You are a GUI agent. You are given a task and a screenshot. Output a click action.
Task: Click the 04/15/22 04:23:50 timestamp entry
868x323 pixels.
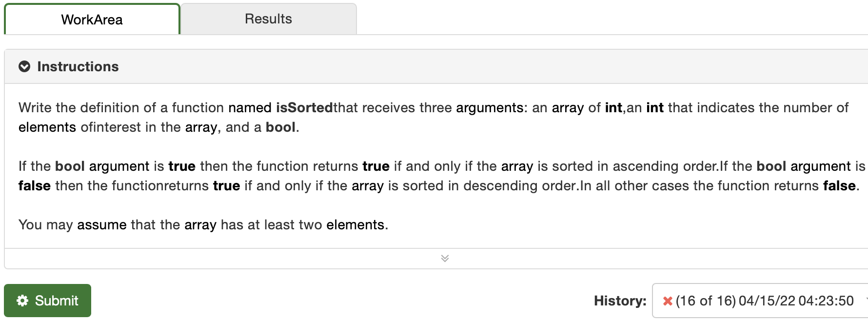coord(796,301)
